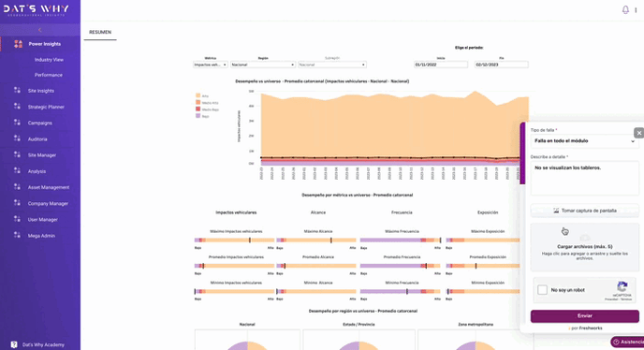644x350 pixels.
Task: Click the Analysis sidebar icon
Action: (17, 170)
